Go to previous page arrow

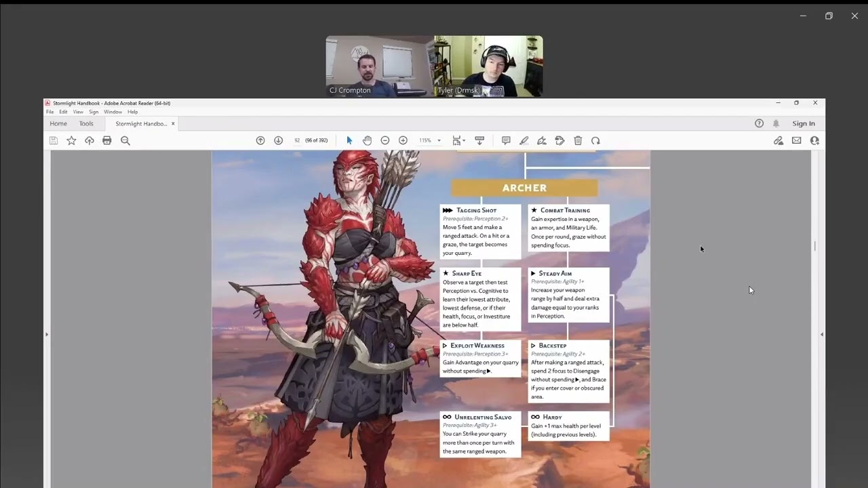(x=260, y=140)
